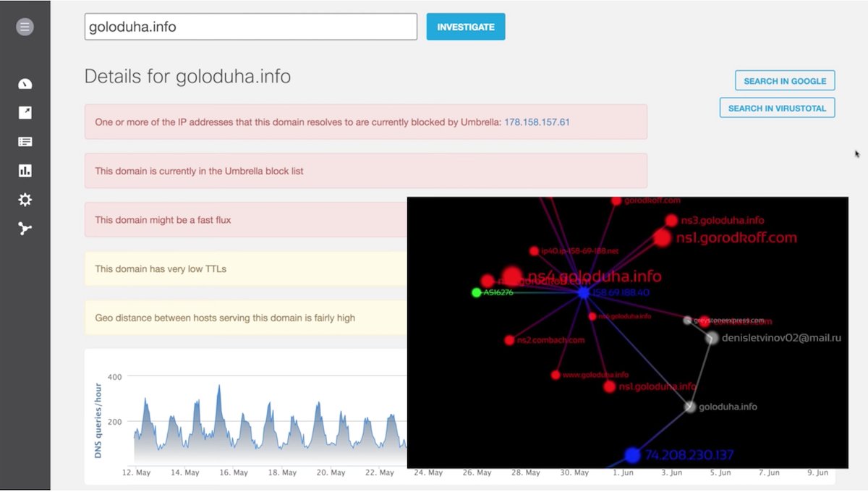868x492 pixels.
Task: Click the blue 74.208.230.137 node
Action: point(632,455)
